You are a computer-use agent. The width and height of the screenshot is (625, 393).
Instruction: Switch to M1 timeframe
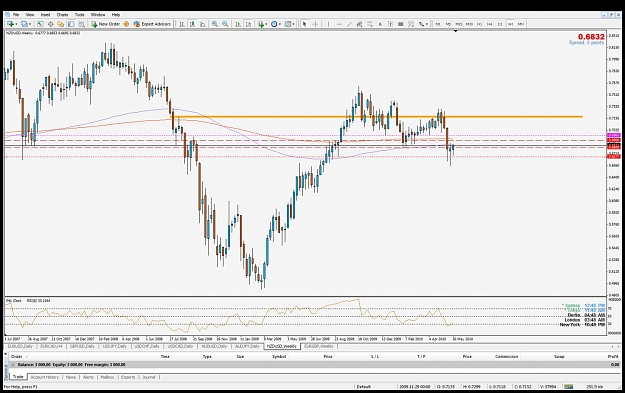[438, 24]
